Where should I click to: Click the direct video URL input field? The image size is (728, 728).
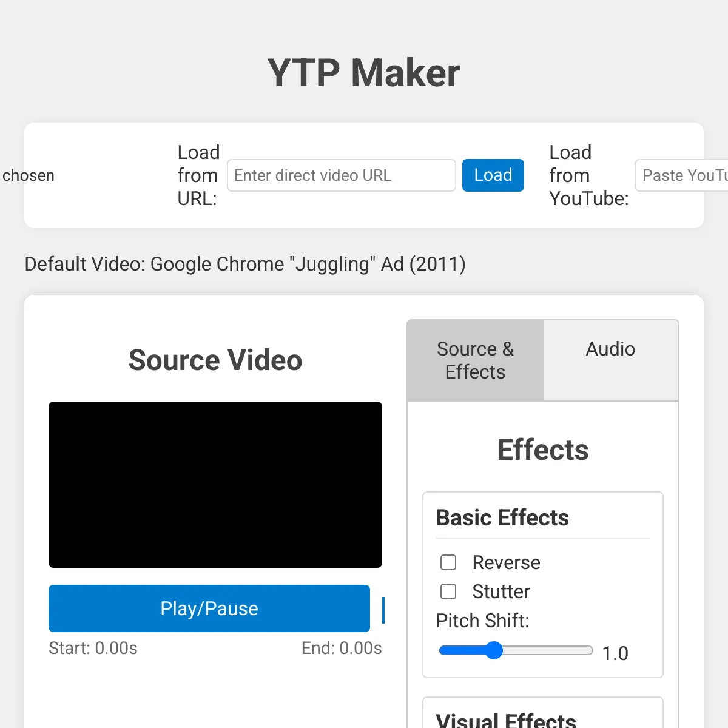pyautogui.click(x=341, y=175)
